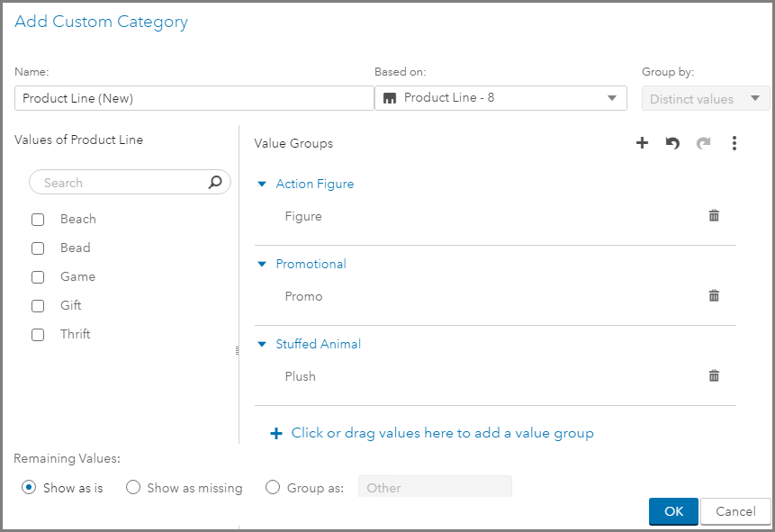
Task: Delete the Figure value with trash icon
Action: point(714,216)
